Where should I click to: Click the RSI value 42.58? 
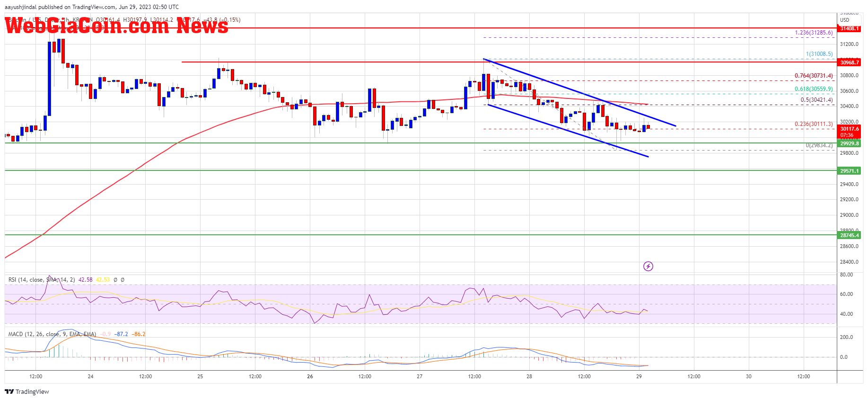point(86,280)
